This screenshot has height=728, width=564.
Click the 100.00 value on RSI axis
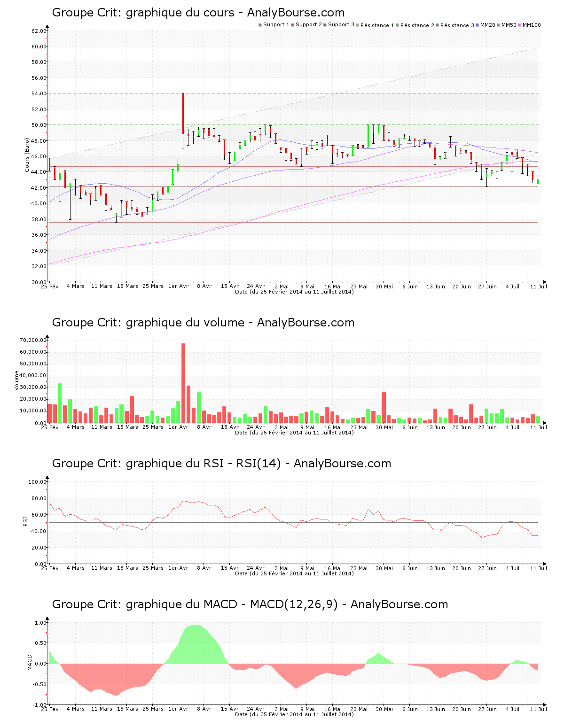click(x=38, y=482)
